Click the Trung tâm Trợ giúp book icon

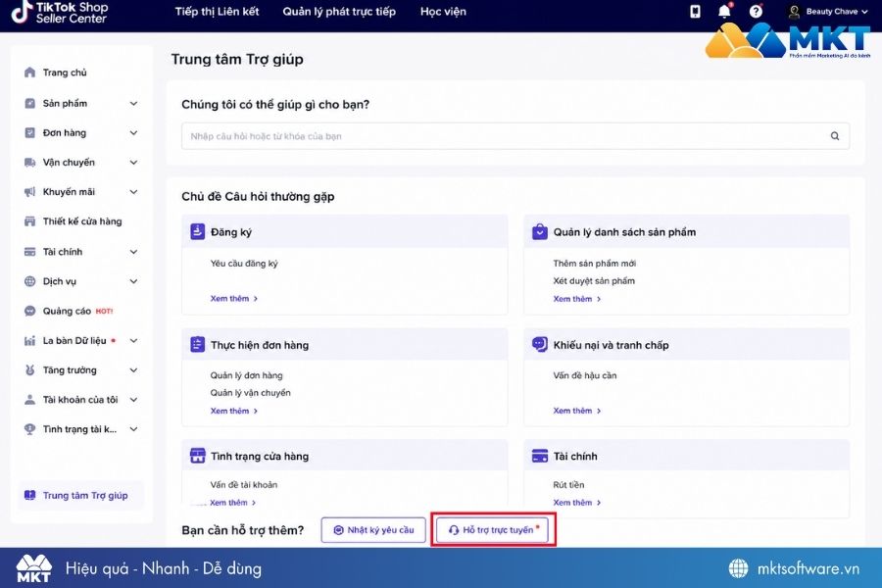pyautogui.click(x=29, y=496)
